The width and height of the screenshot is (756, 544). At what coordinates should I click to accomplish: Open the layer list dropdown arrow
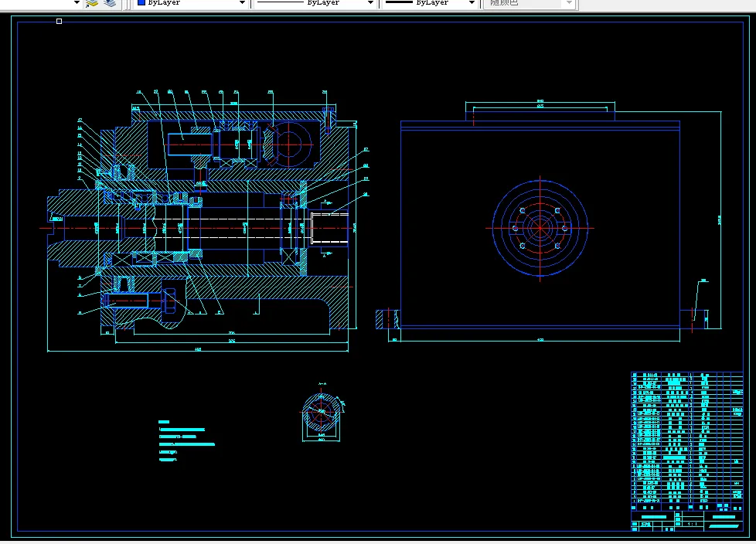(x=77, y=3)
